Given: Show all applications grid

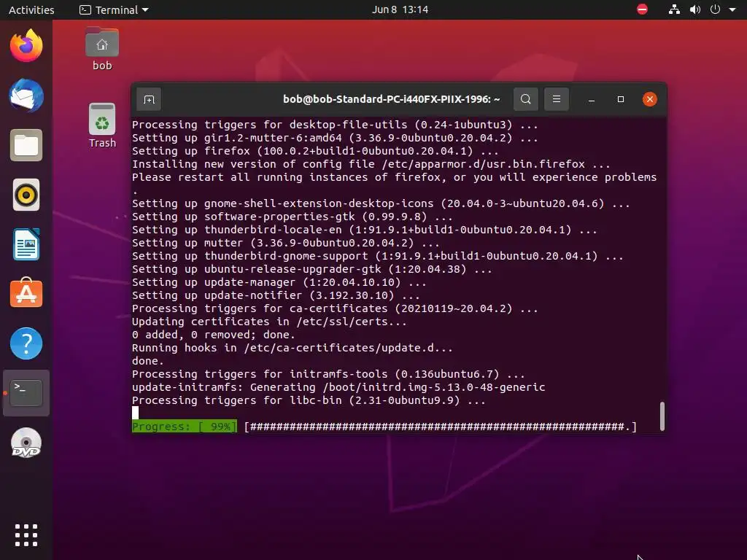Looking at the screenshot, I should [26, 535].
